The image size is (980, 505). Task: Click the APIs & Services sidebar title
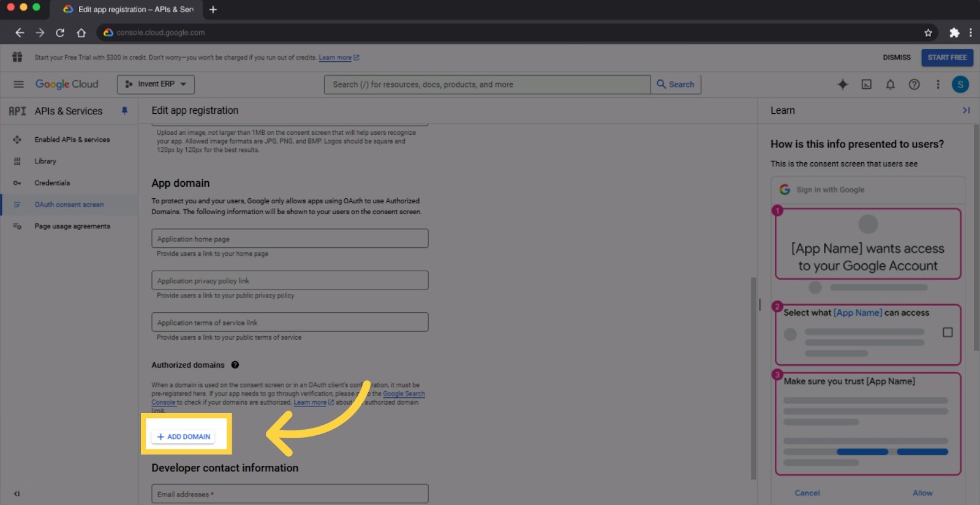click(x=69, y=111)
